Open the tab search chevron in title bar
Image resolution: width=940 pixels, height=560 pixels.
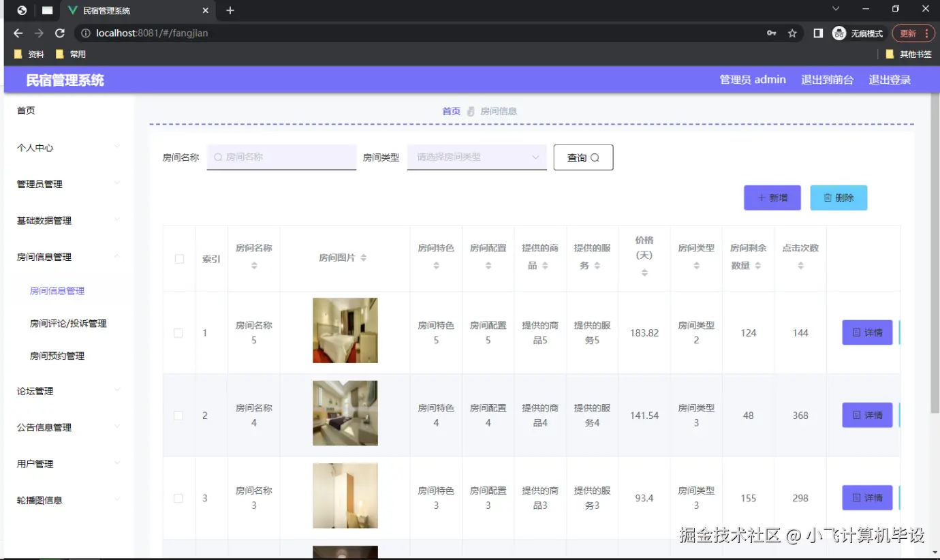pos(836,9)
